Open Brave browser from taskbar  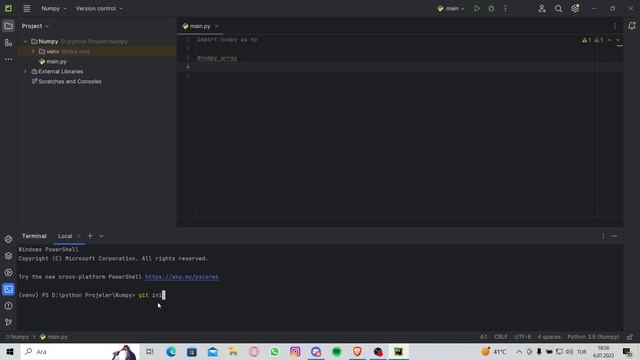click(x=357, y=351)
